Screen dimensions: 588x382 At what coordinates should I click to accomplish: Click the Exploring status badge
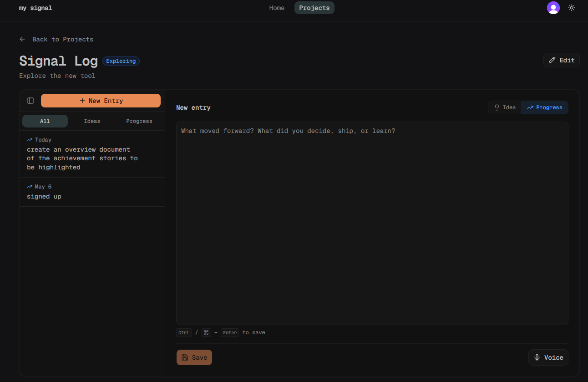coord(121,61)
